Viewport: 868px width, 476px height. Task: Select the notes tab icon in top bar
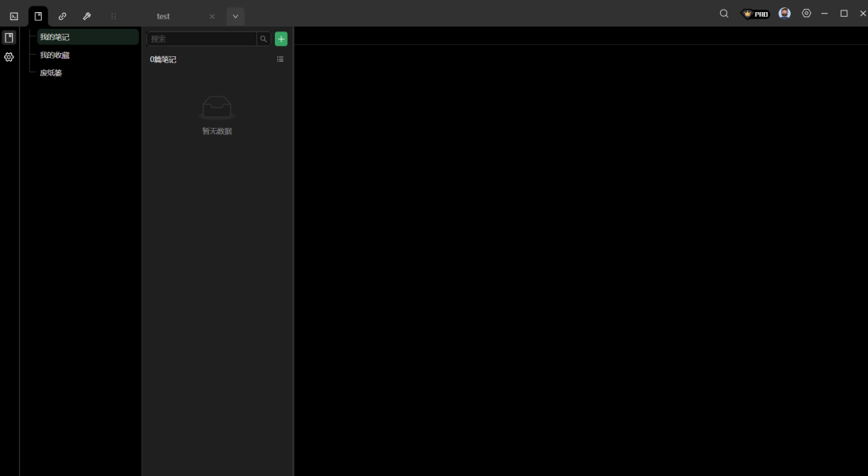(39, 17)
